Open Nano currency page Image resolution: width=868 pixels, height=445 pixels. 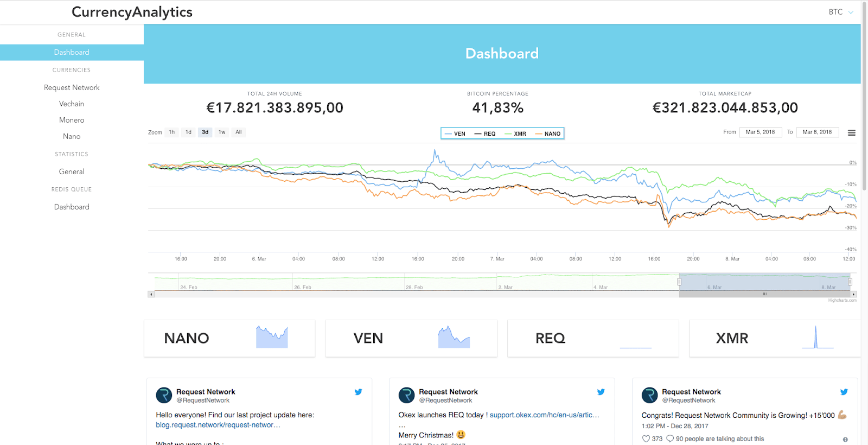72,136
